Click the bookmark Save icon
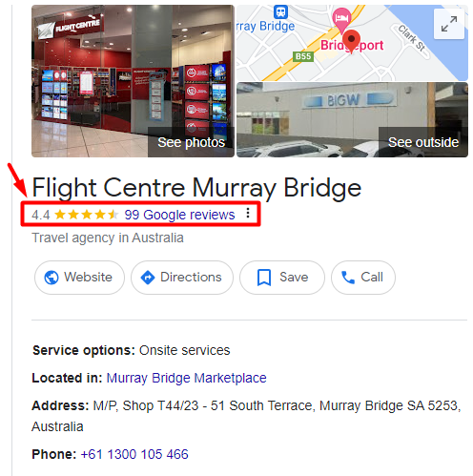Viewport: 473px width, 476px height. [264, 278]
